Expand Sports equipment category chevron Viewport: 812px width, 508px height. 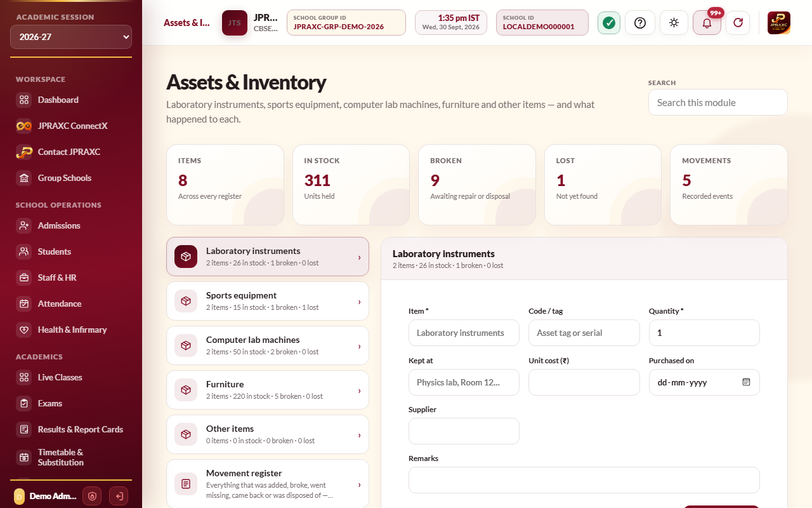(x=359, y=302)
